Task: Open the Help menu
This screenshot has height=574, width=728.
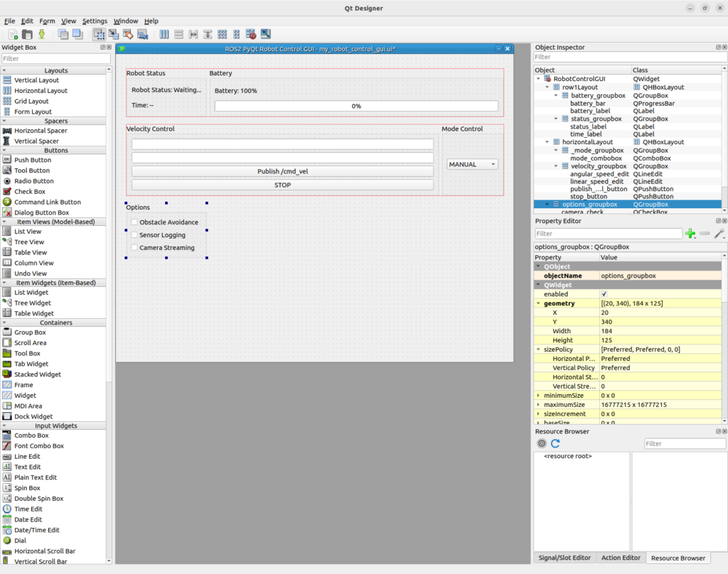Action: tap(151, 21)
